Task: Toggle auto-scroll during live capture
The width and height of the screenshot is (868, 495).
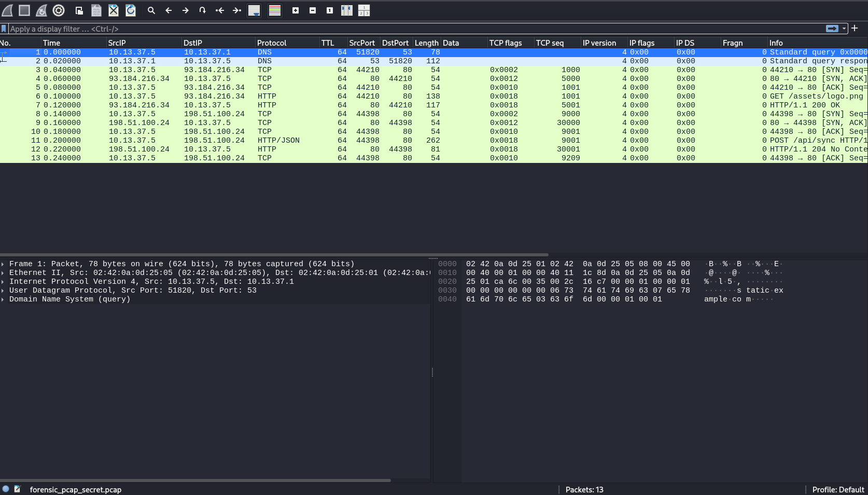Action: [x=254, y=10]
